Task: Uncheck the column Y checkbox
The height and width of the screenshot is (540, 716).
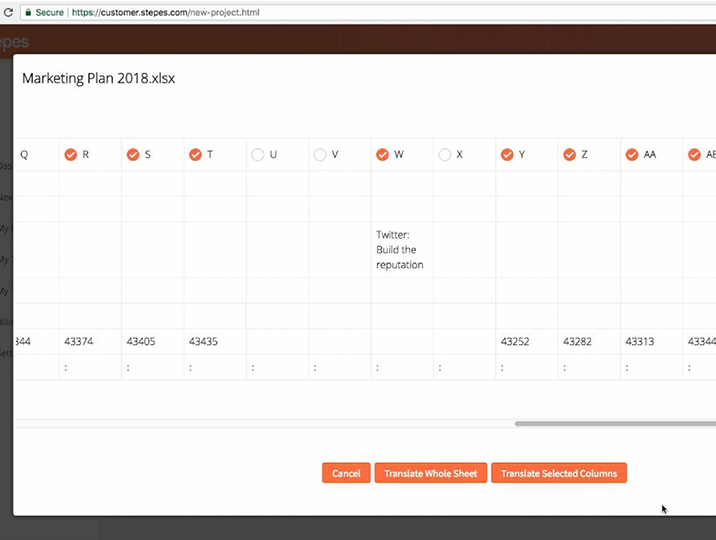Action: [507, 155]
